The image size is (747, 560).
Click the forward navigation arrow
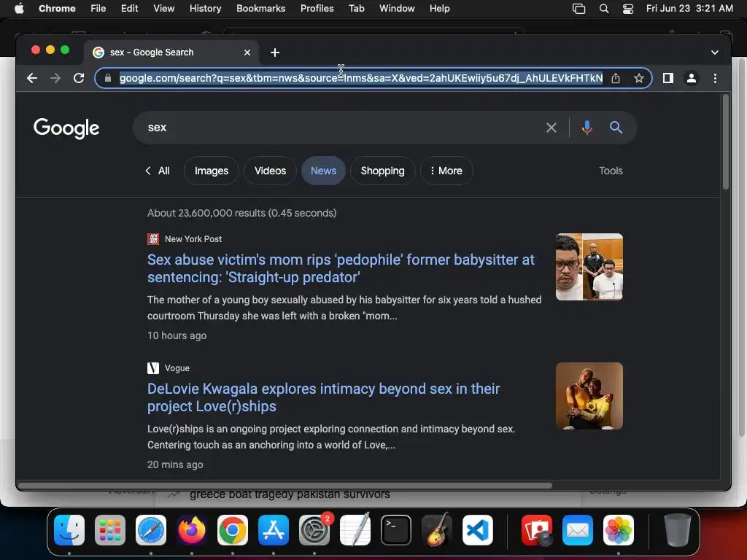[55, 78]
